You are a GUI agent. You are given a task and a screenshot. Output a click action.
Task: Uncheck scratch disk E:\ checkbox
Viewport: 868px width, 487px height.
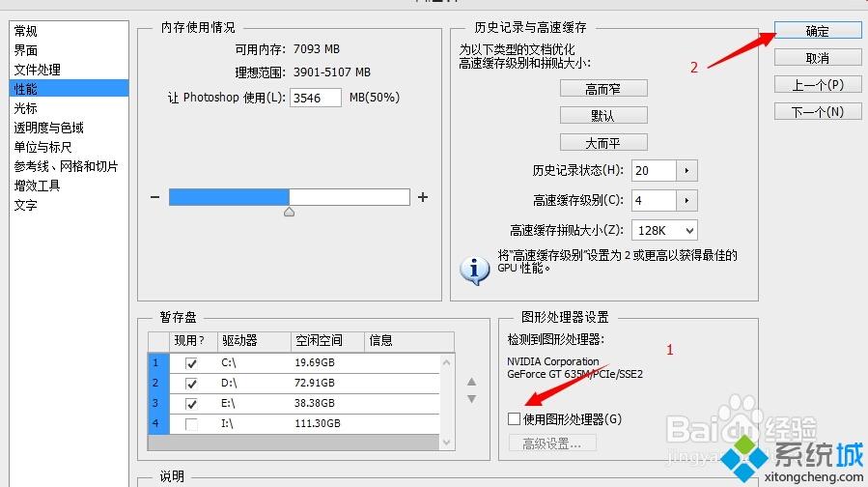pos(191,404)
